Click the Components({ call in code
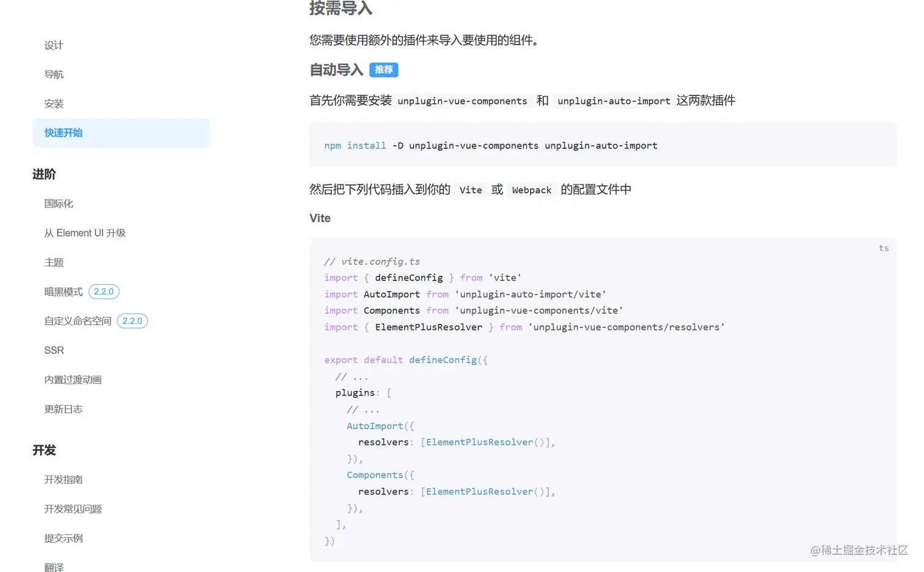The image size is (924, 572). click(381, 475)
